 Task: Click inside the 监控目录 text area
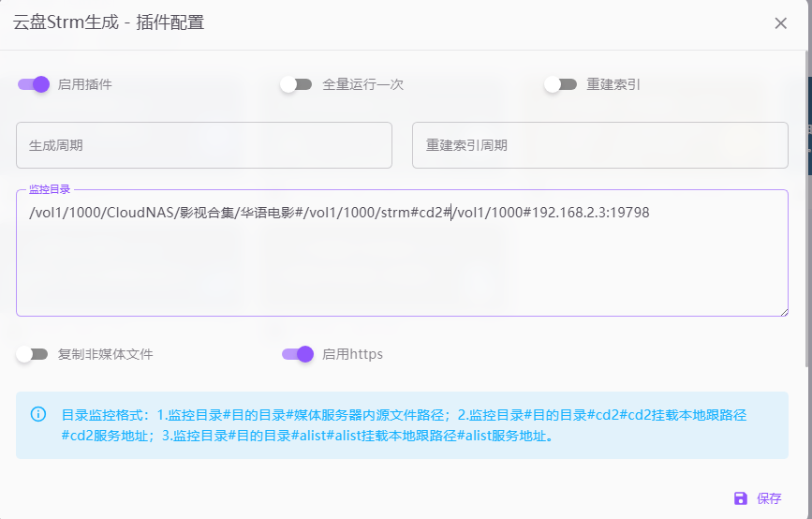point(402,253)
